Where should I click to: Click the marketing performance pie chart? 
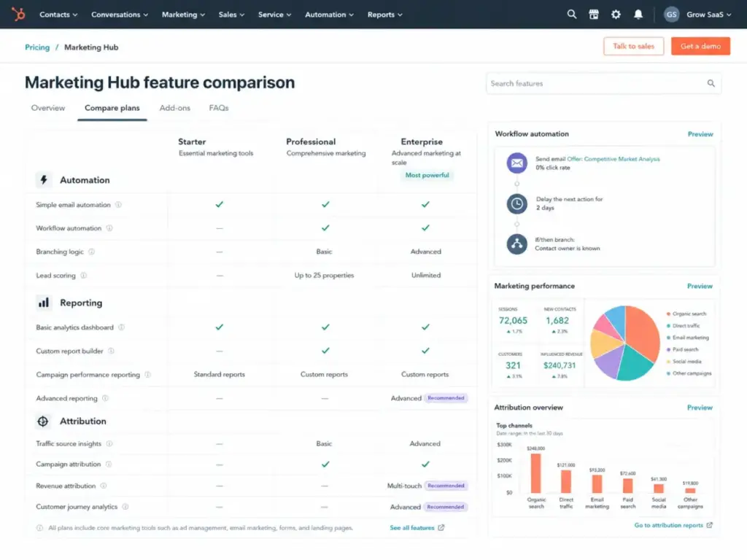tap(624, 343)
